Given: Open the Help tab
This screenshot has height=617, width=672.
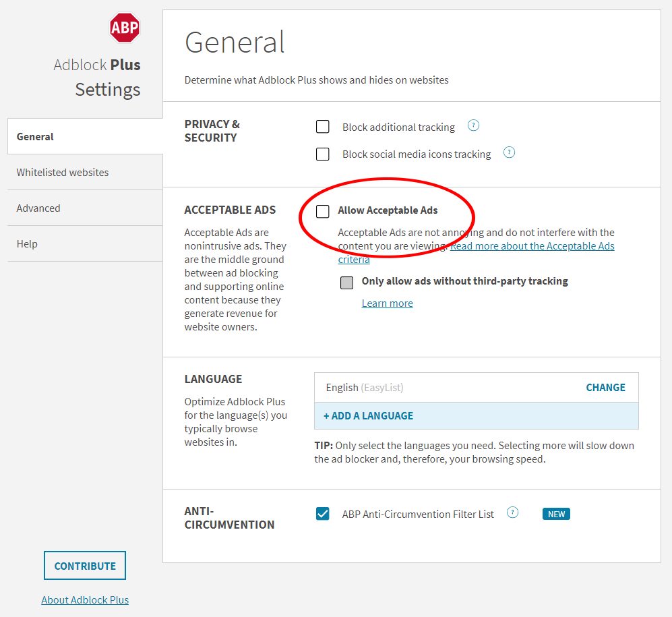Looking at the screenshot, I should coord(27,244).
